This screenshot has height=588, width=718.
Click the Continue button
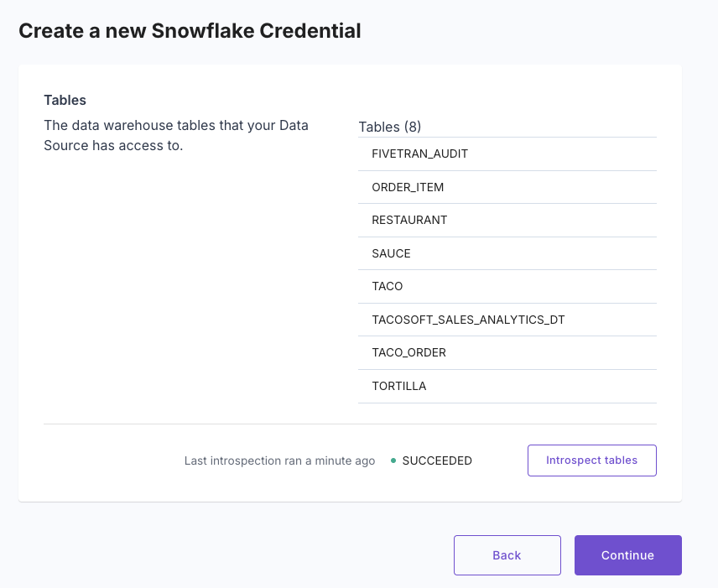point(627,554)
